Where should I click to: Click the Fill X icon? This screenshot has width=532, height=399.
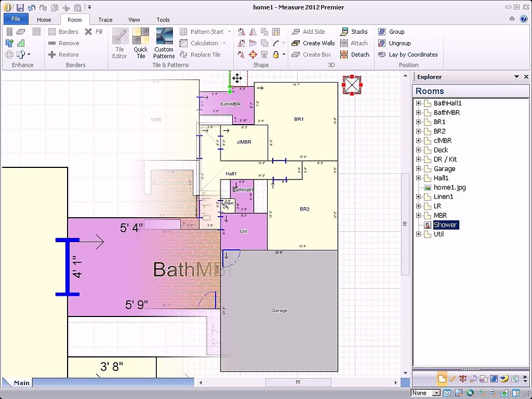88,32
